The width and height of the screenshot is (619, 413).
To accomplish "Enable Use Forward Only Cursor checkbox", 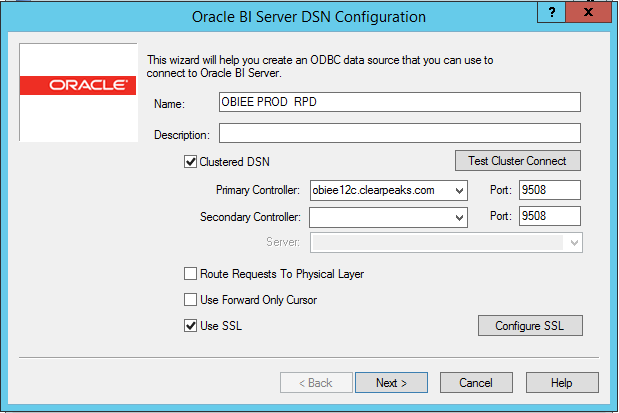I will pyautogui.click(x=190, y=300).
